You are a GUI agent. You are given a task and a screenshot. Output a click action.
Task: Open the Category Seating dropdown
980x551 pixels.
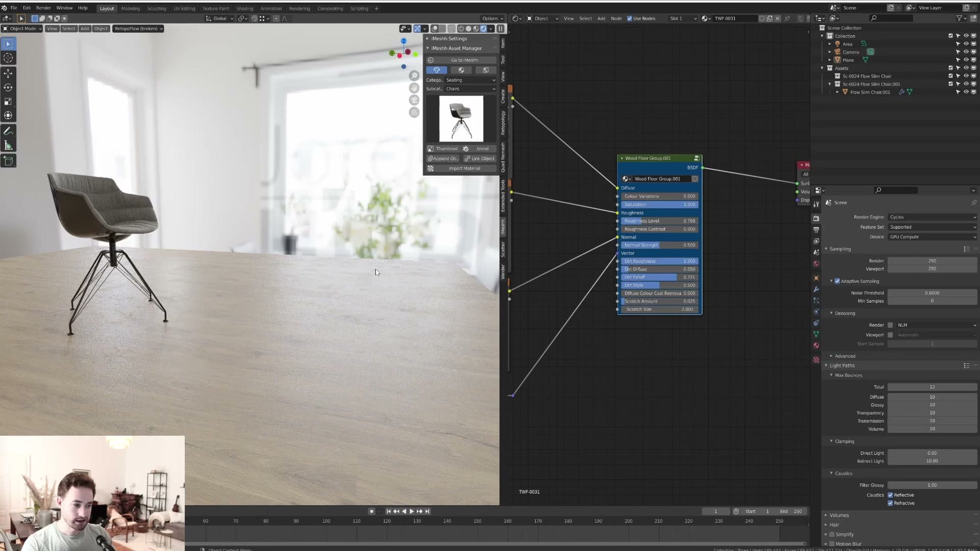(x=470, y=80)
